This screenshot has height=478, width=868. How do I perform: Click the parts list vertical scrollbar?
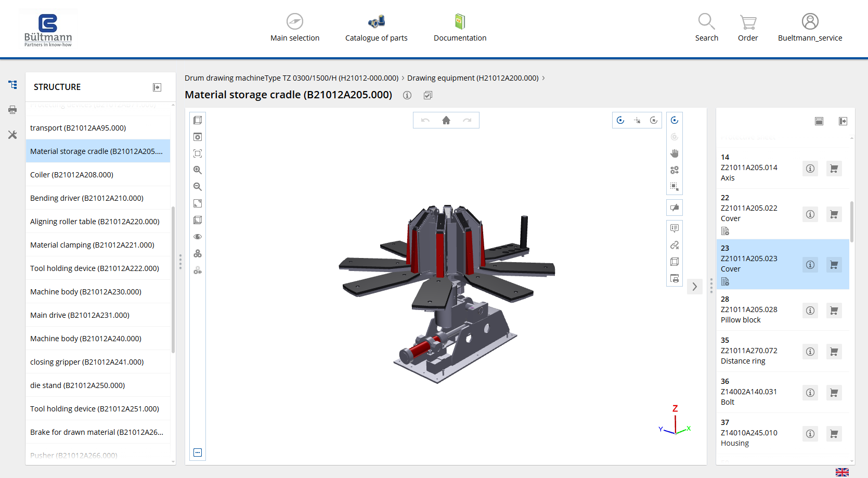click(x=851, y=222)
